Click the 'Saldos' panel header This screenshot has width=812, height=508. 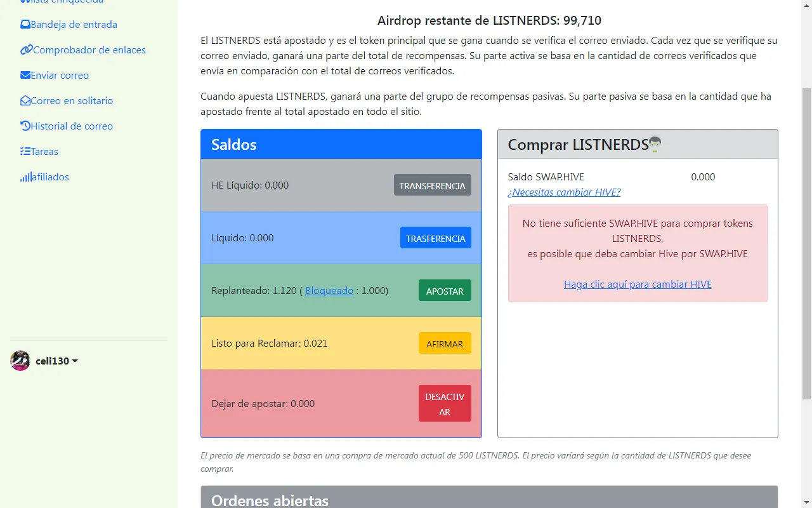point(341,144)
